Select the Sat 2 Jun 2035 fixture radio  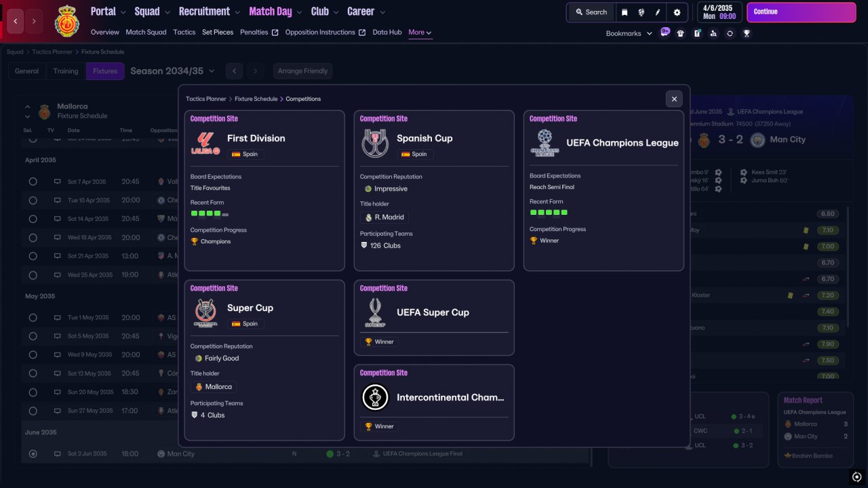point(33,453)
